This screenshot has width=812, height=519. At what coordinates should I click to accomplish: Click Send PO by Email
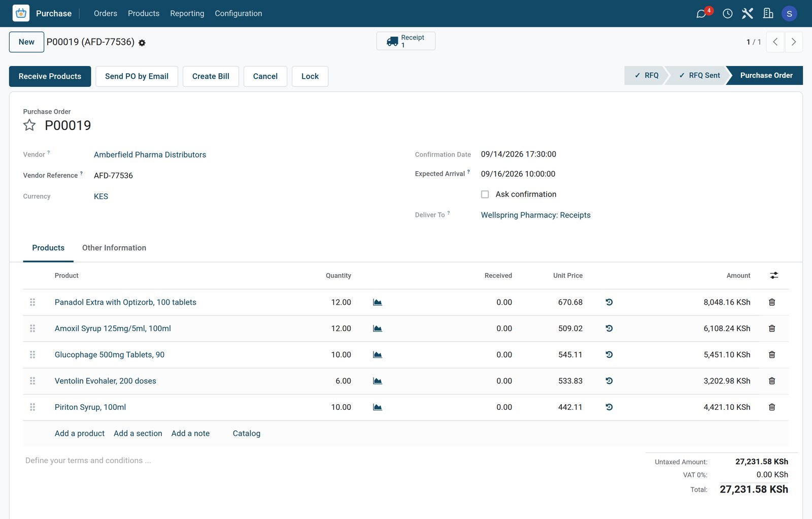137,76
